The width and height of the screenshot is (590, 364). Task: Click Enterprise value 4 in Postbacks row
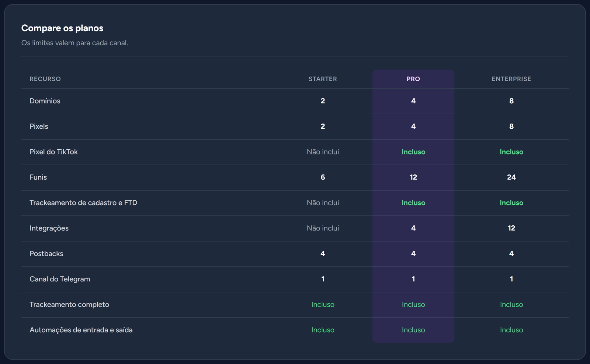[511, 253]
